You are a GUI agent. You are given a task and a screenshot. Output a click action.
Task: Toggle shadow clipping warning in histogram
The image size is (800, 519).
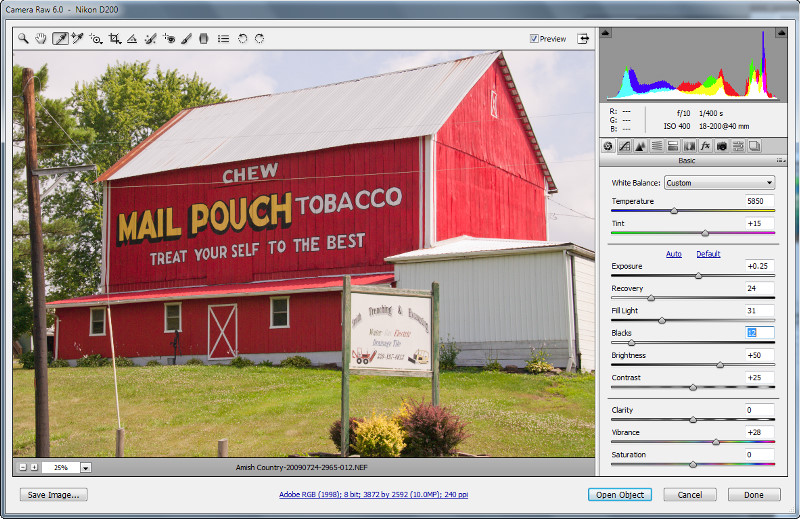[x=606, y=33]
